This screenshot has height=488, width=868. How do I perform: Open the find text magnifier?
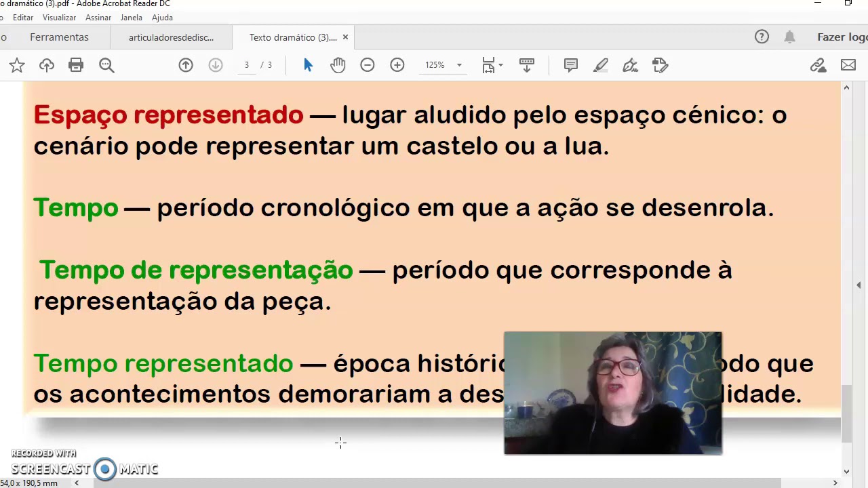pos(106,65)
